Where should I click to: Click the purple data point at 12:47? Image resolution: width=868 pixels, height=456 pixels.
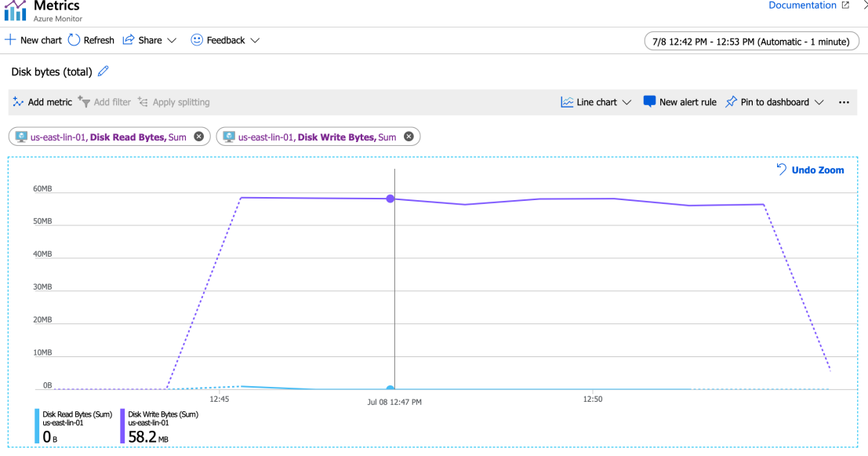390,199
